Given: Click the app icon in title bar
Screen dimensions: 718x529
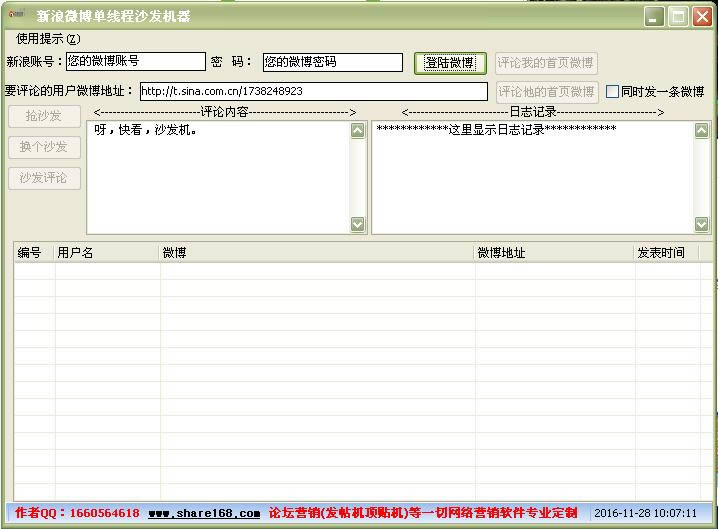Looking at the screenshot, I should [x=16, y=16].
